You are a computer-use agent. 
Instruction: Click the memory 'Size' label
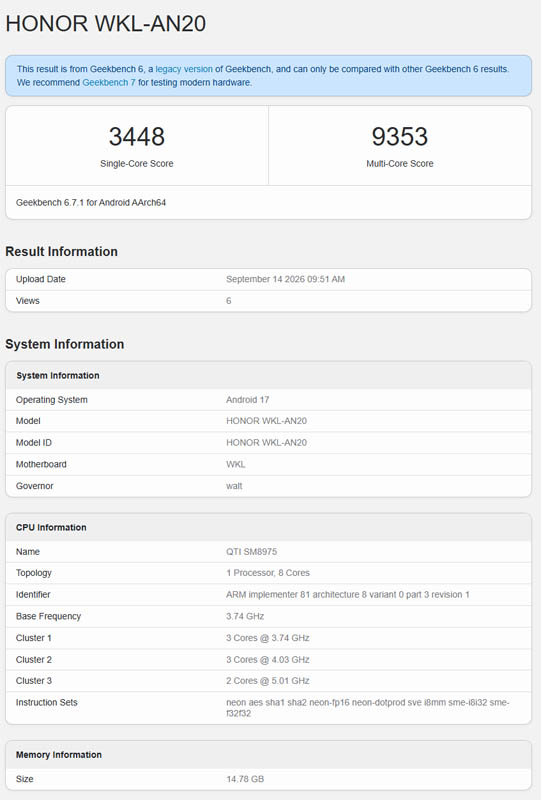(x=24, y=779)
